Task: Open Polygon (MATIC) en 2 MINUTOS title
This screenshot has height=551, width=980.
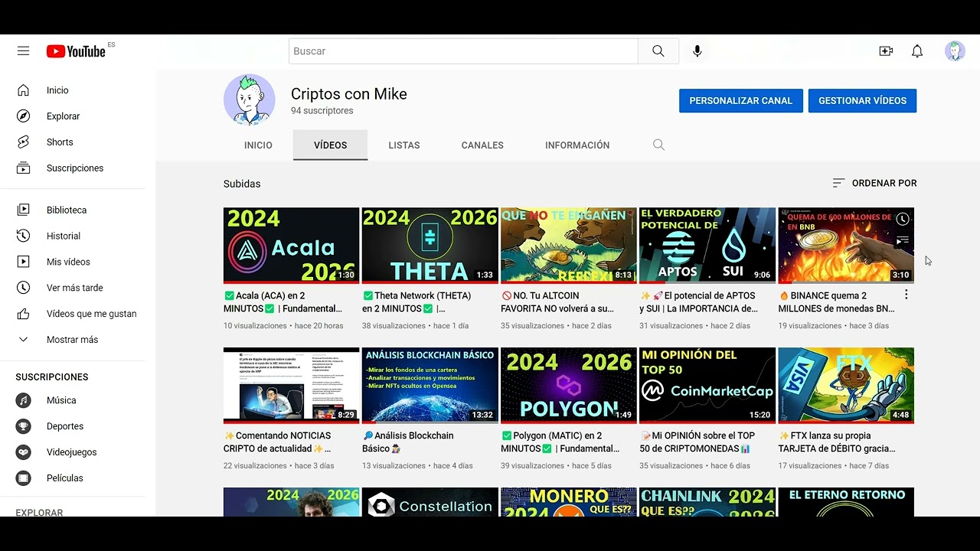Action: tap(560, 442)
